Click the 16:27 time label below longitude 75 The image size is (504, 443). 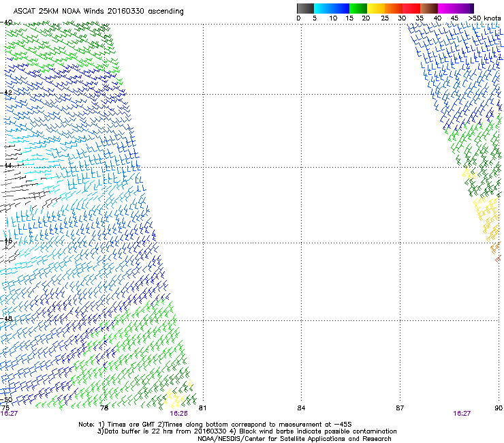click(x=9, y=414)
